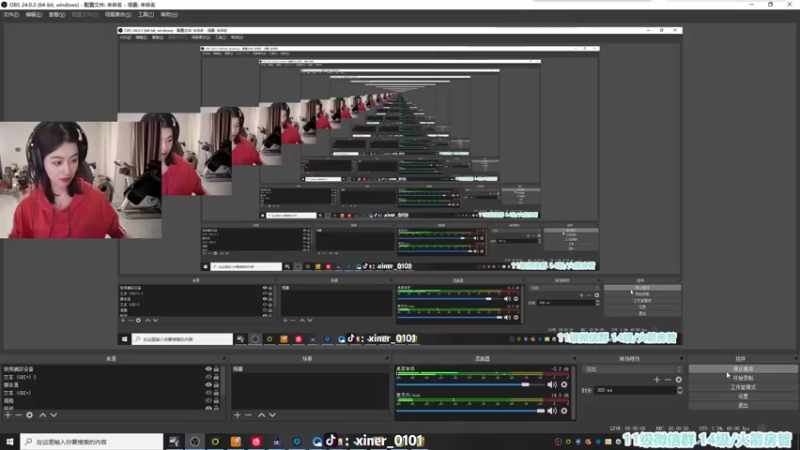This screenshot has width=800, height=450.
Task: Click the OBS Studio taskbar icon
Action: (x=195, y=441)
